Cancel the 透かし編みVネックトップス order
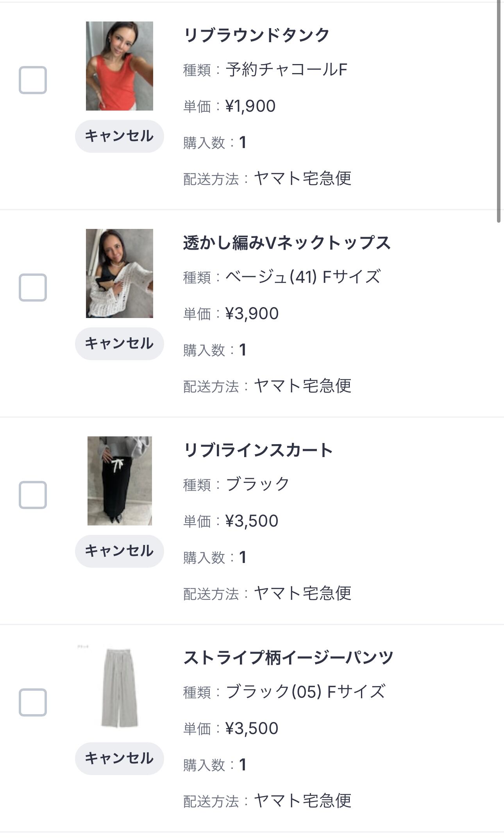Screen dimensions: 504x838 click(x=119, y=343)
